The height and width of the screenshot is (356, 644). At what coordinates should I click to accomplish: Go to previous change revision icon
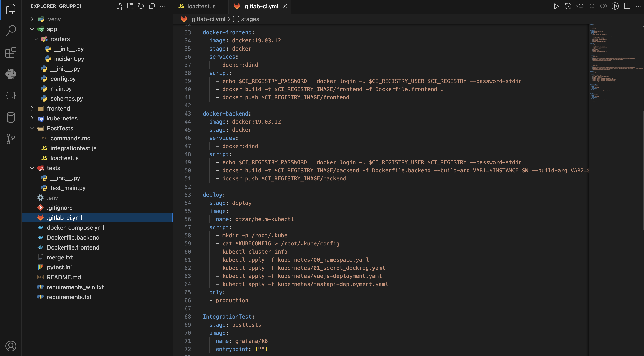pos(580,6)
